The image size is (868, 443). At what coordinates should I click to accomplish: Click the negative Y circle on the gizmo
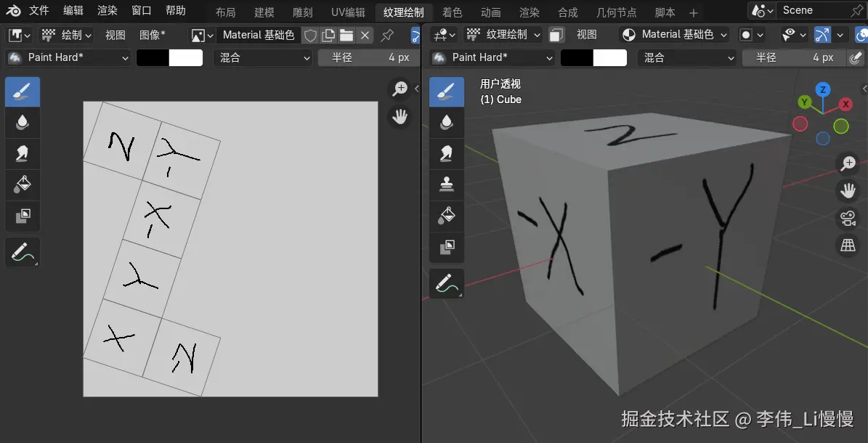click(841, 126)
